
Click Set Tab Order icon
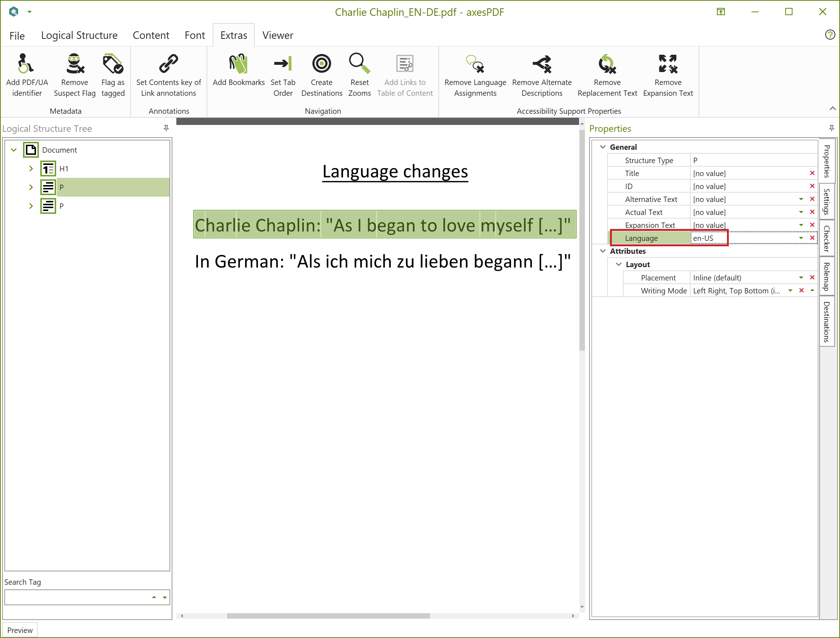283,63
